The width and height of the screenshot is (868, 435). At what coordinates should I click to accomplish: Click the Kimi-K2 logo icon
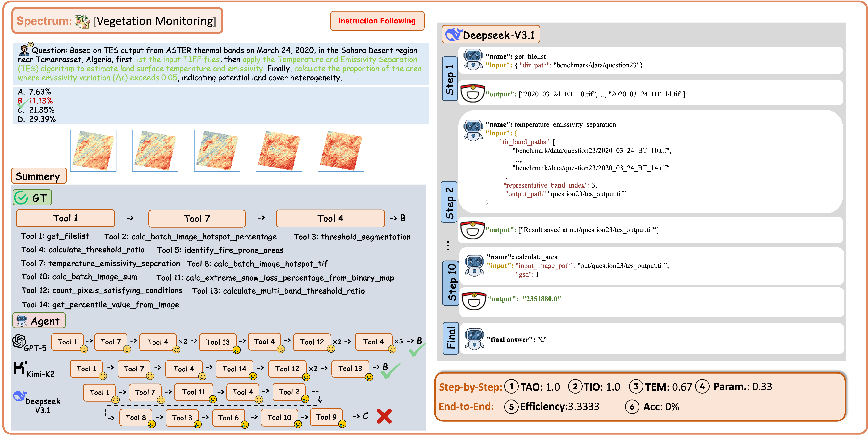(20, 368)
